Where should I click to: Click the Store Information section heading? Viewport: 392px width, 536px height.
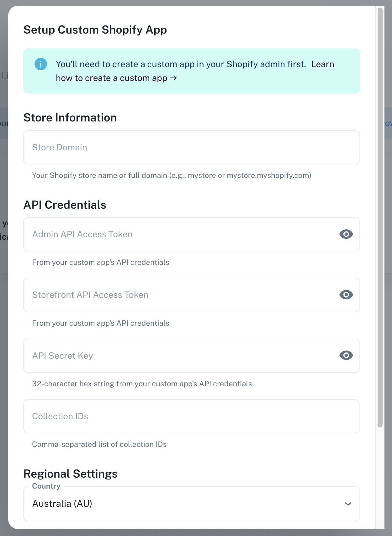(x=70, y=118)
